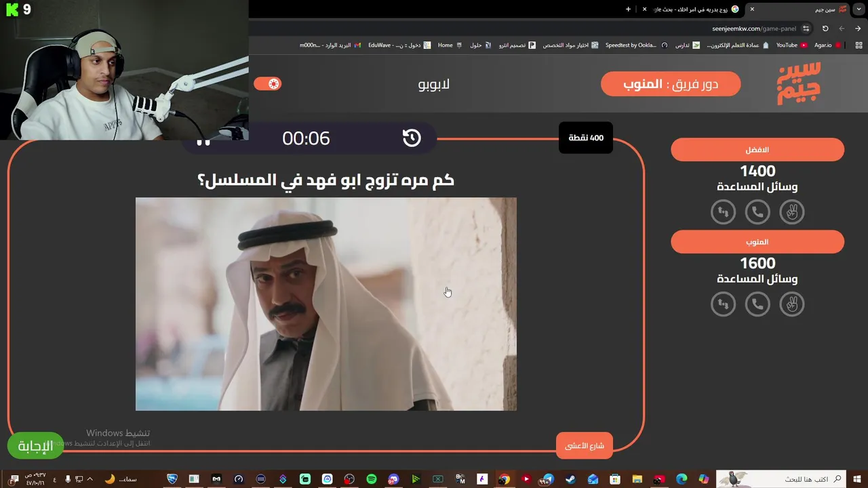Image resolution: width=868 pixels, height=488 pixels.
Task: Open the notification center in taskbar
Action: pyautogui.click(x=14, y=479)
